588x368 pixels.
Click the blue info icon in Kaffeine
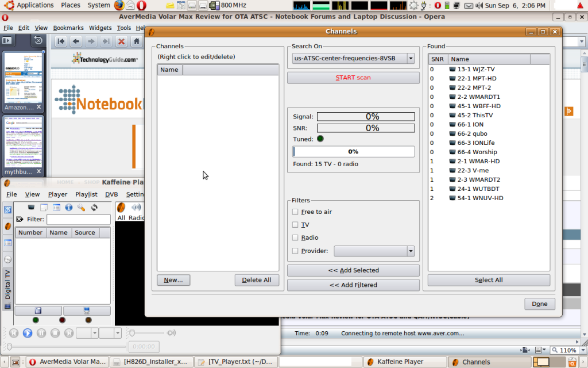click(x=69, y=207)
